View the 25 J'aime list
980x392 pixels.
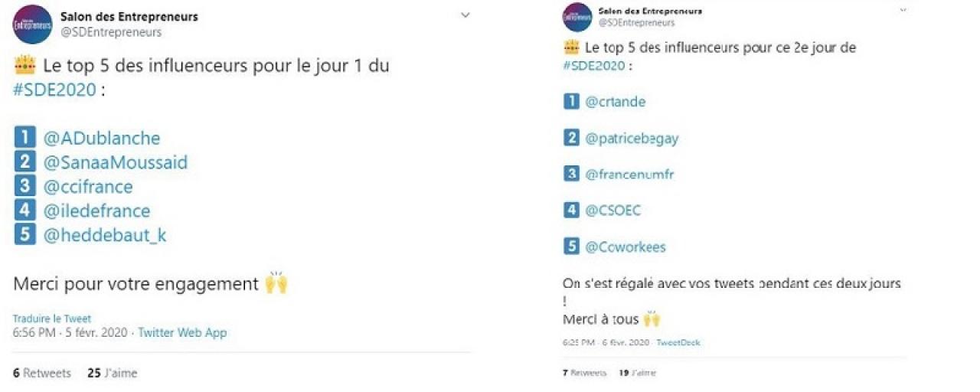(113, 373)
